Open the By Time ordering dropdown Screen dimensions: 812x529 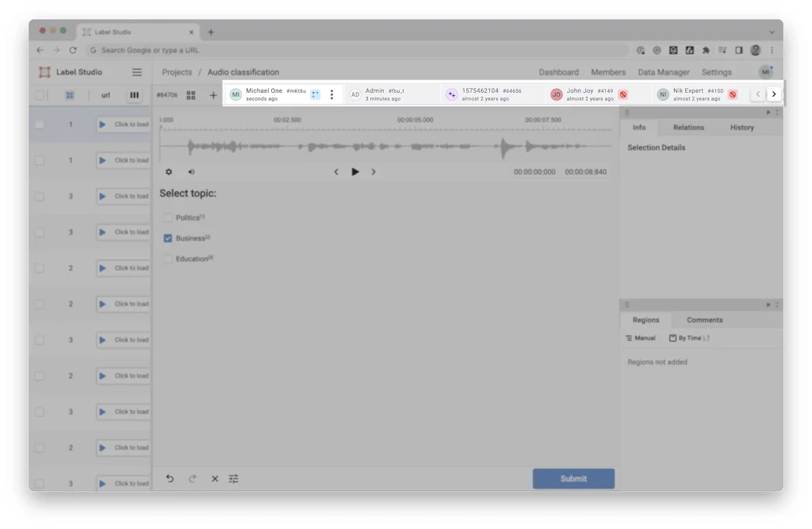coord(688,338)
